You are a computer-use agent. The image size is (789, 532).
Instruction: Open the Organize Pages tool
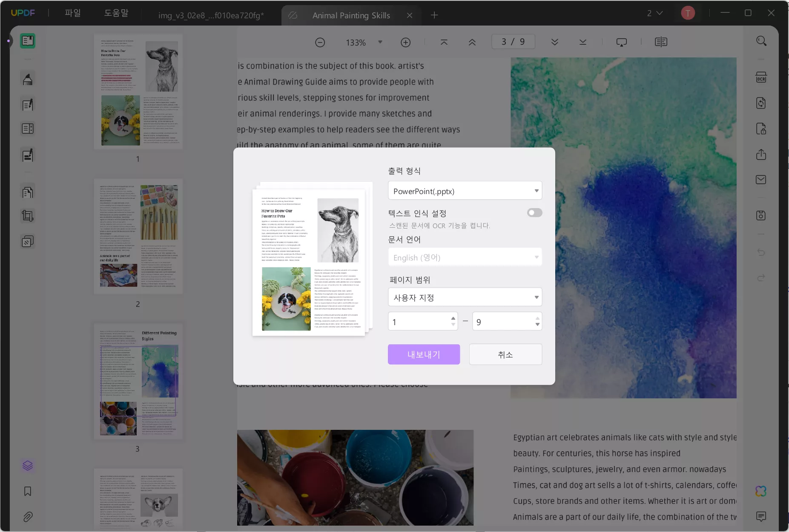click(28, 129)
